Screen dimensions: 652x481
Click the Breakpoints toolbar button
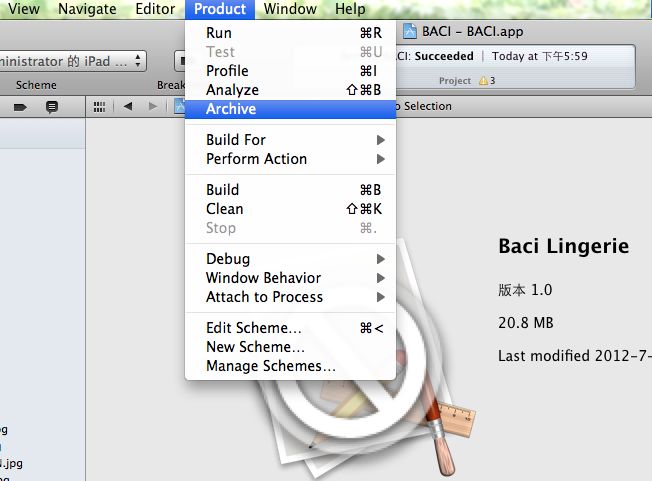pos(180,62)
